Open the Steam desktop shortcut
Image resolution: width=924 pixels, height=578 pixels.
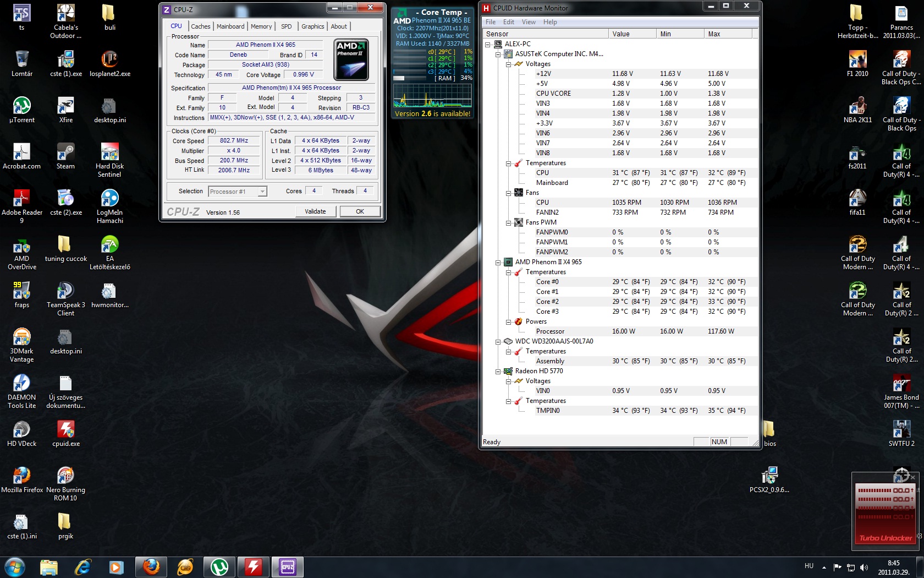[x=65, y=156]
